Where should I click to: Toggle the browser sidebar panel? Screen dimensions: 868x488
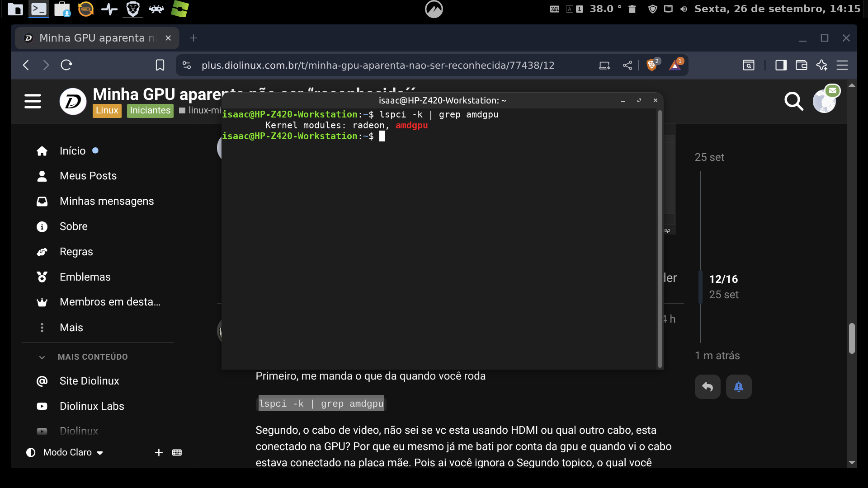781,66
